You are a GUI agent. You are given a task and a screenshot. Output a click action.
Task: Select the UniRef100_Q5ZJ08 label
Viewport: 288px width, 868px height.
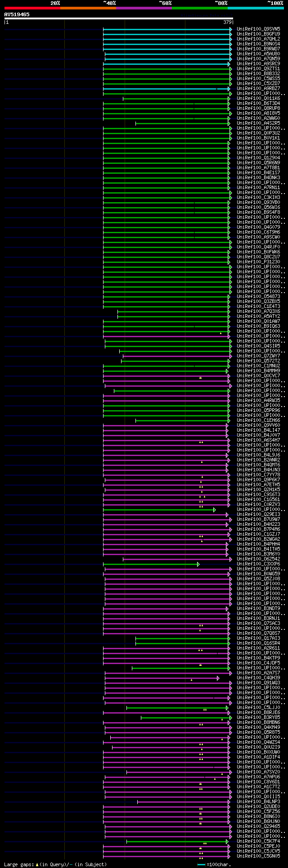click(x=258, y=579)
